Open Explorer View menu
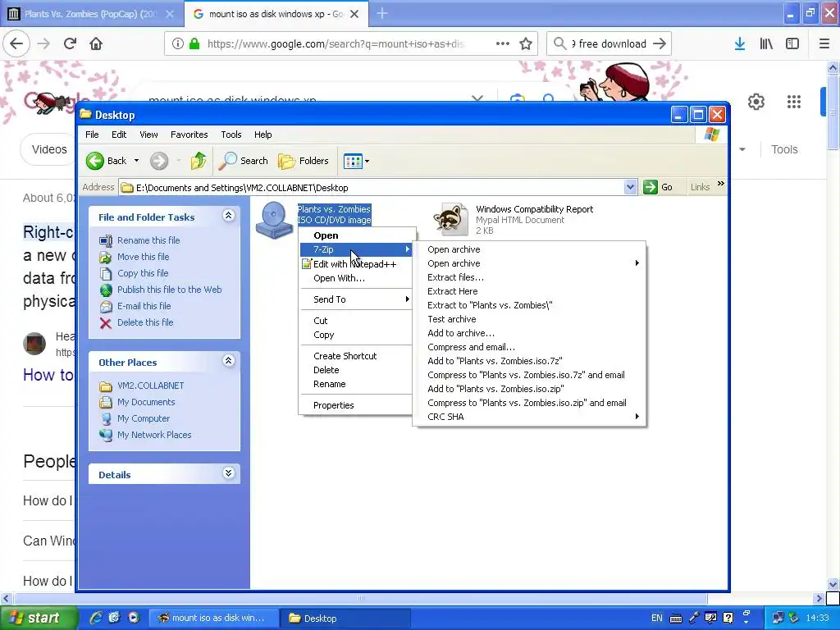The width and height of the screenshot is (840, 630). click(x=148, y=135)
